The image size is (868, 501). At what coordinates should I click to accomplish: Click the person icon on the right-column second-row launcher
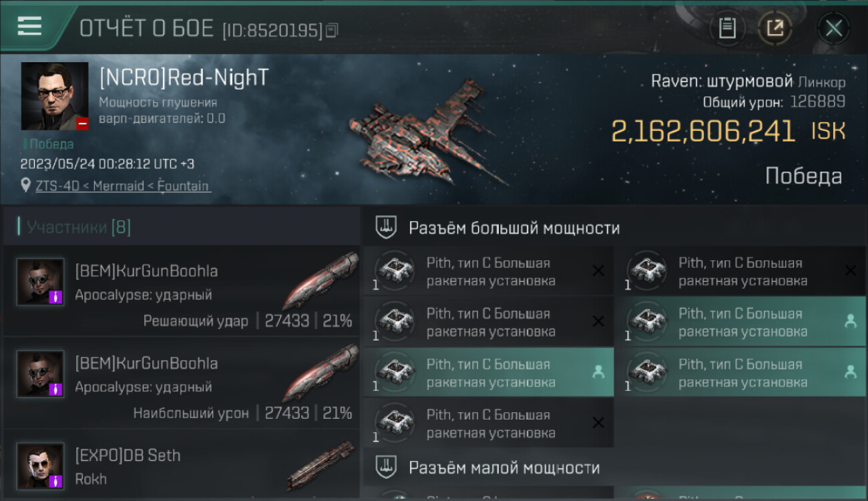850,321
